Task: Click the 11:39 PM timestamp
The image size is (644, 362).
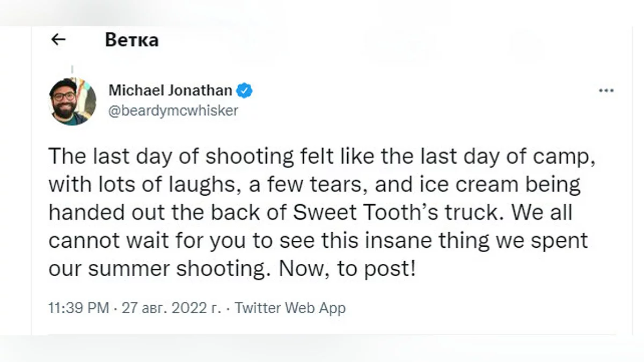Action: tap(79, 308)
